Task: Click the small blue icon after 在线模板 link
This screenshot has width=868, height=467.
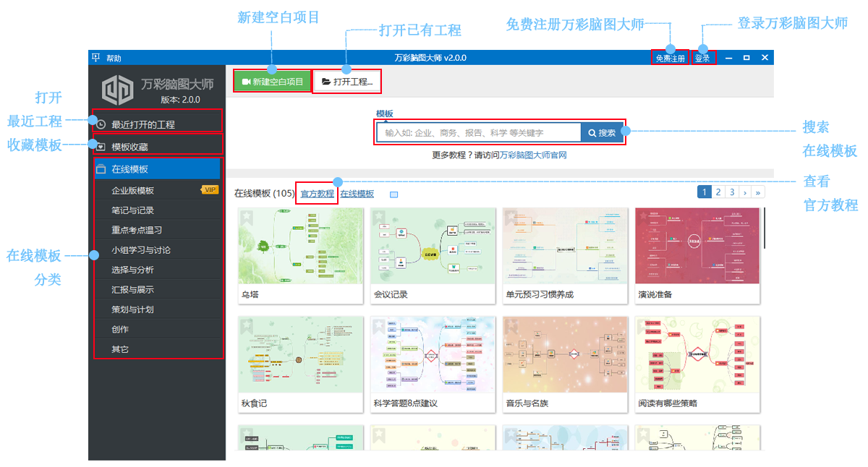Action: tap(393, 194)
